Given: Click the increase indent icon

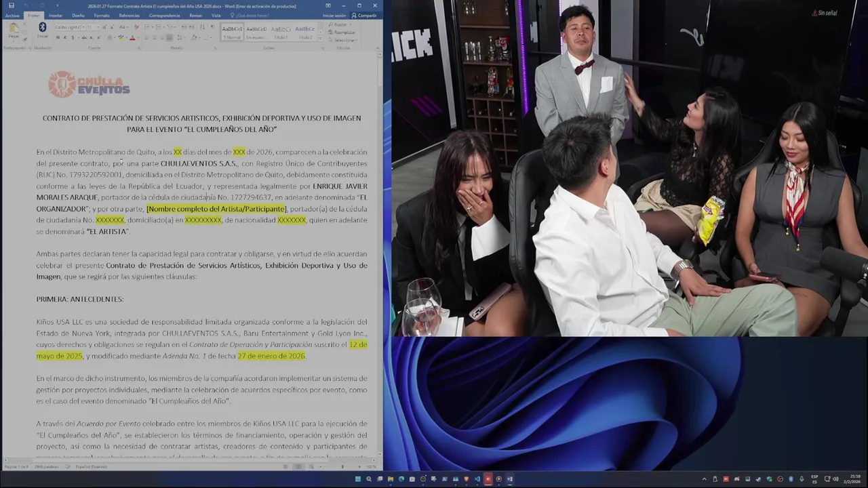Looking at the screenshot, I should point(191,26).
